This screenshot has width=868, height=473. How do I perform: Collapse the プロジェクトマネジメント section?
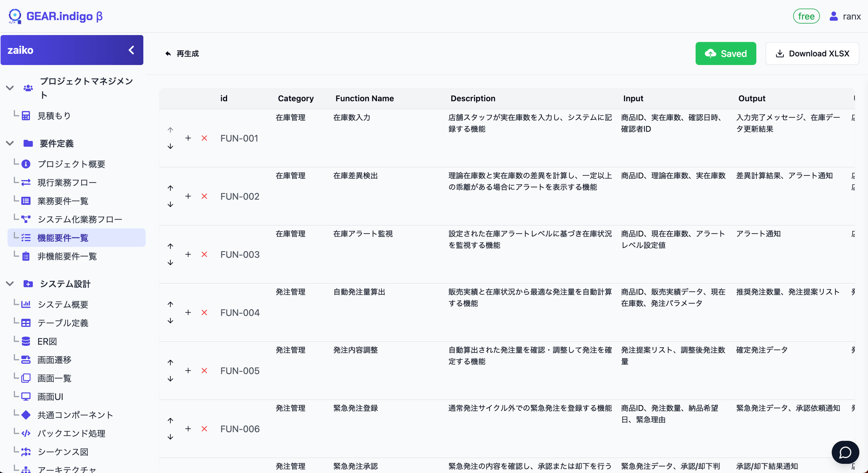pos(10,88)
